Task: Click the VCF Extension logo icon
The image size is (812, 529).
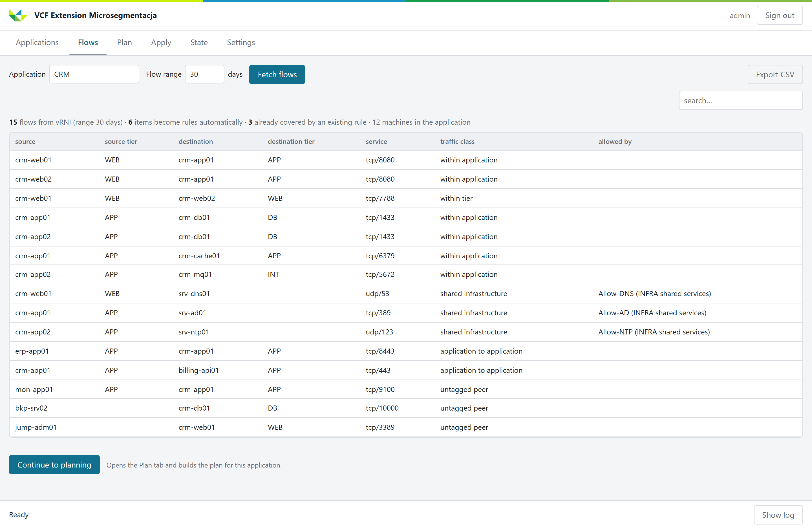Action: 18,15
